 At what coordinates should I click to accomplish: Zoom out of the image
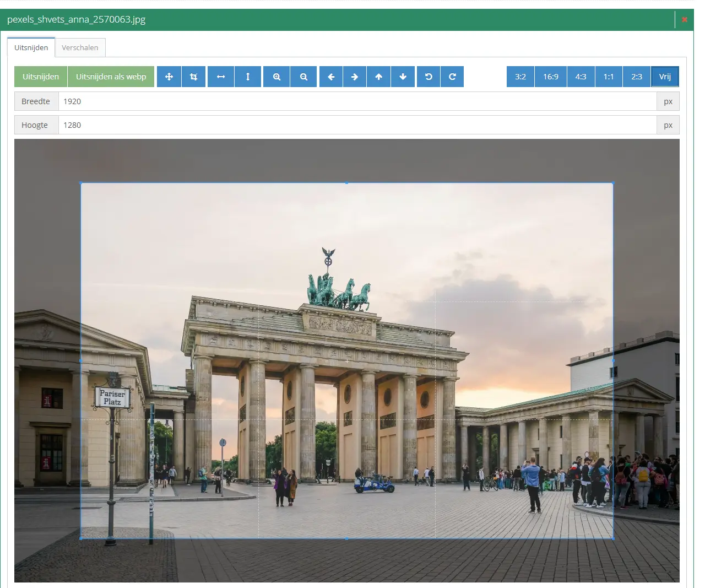click(x=303, y=77)
